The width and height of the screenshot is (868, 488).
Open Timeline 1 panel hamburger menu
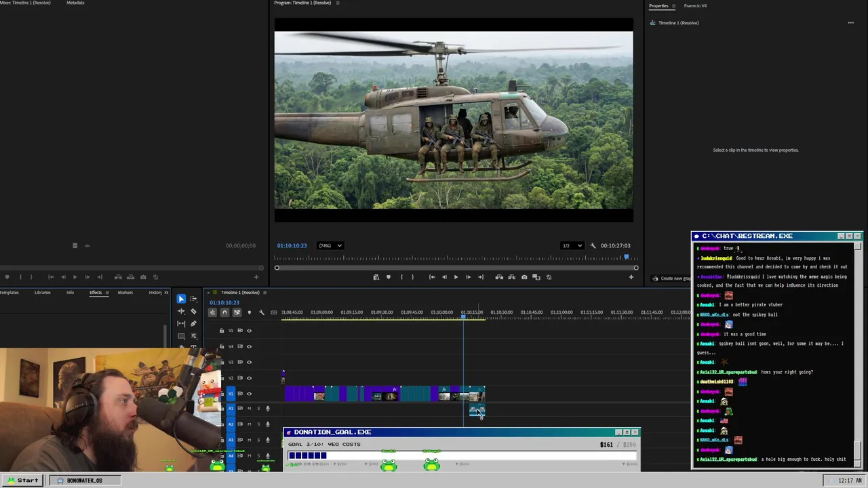[265, 292]
